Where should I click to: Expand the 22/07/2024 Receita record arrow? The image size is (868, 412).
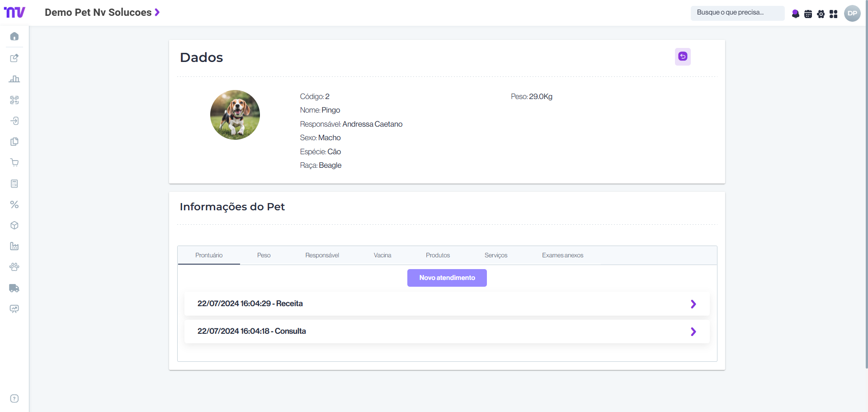(693, 304)
